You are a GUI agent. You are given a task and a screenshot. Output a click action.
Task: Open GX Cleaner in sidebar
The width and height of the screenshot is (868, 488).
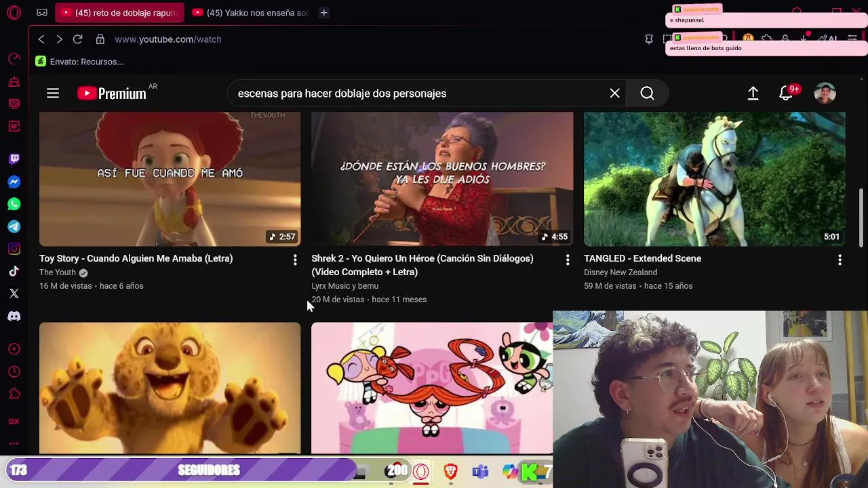[14, 82]
